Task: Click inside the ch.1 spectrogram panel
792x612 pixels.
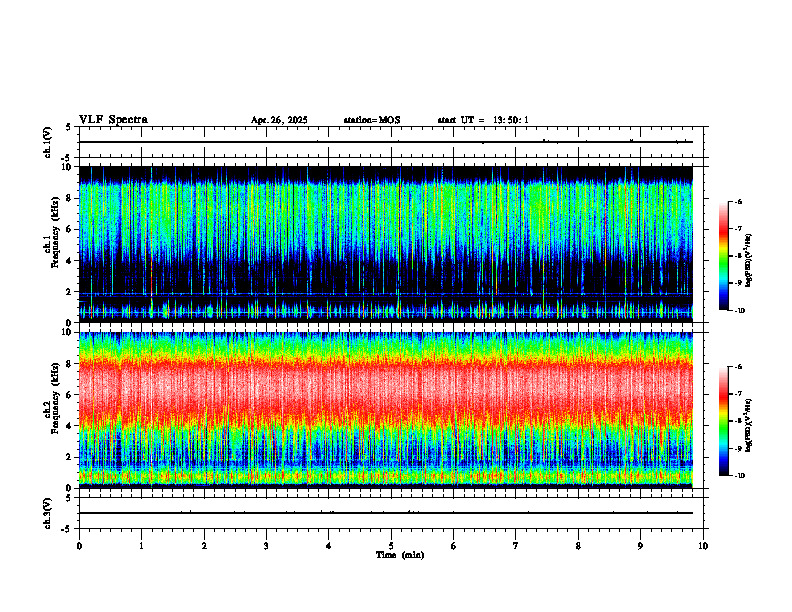Action: point(386,244)
